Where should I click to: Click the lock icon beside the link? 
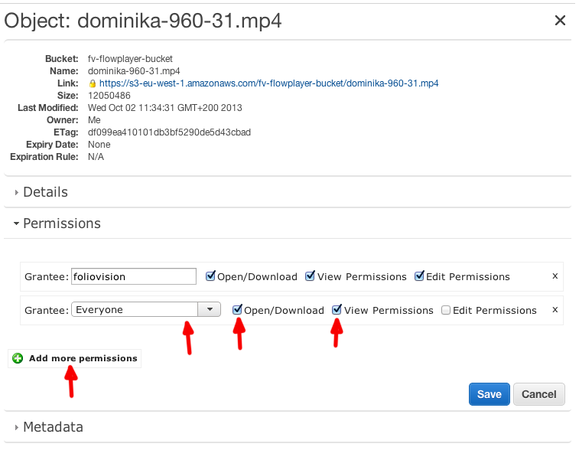point(92,84)
